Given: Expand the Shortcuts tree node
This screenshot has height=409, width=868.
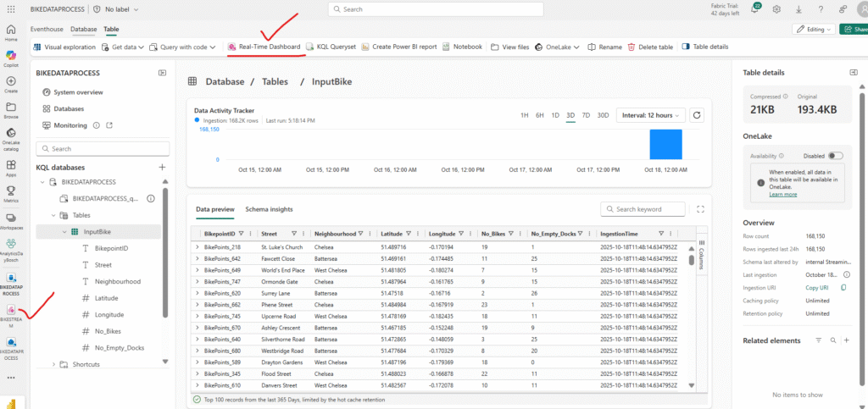Looking at the screenshot, I should coord(54,364).
